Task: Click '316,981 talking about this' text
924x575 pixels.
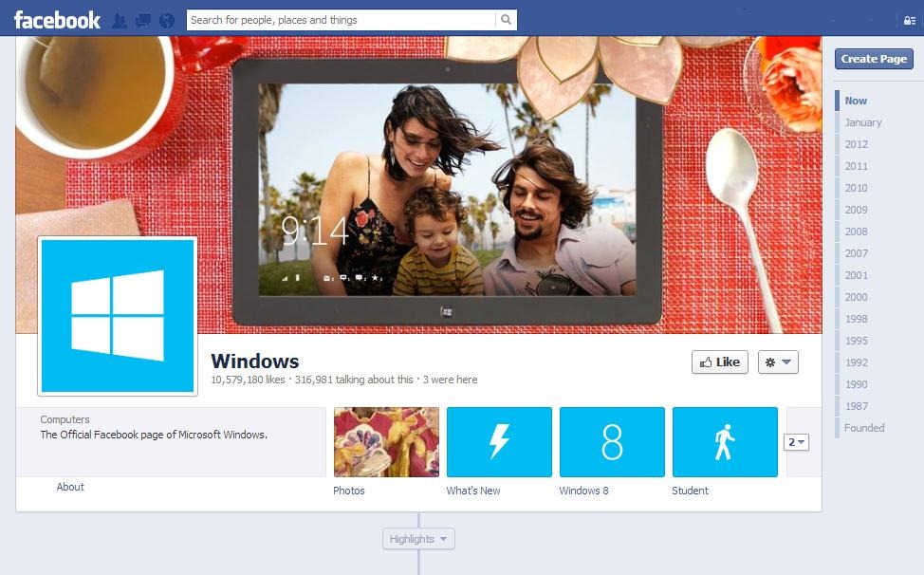Action: (354, 380)
